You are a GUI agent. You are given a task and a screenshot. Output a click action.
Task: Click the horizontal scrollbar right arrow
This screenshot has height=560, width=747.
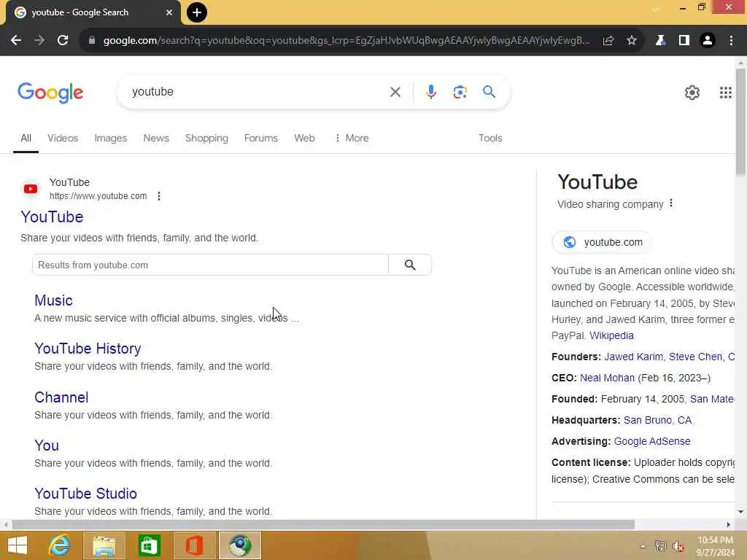729,525
